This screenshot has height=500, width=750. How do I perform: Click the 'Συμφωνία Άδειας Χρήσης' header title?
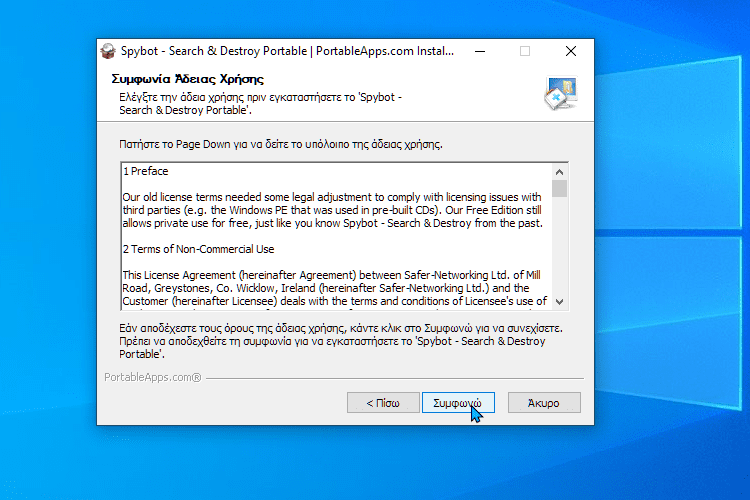[x=188, y=79]
